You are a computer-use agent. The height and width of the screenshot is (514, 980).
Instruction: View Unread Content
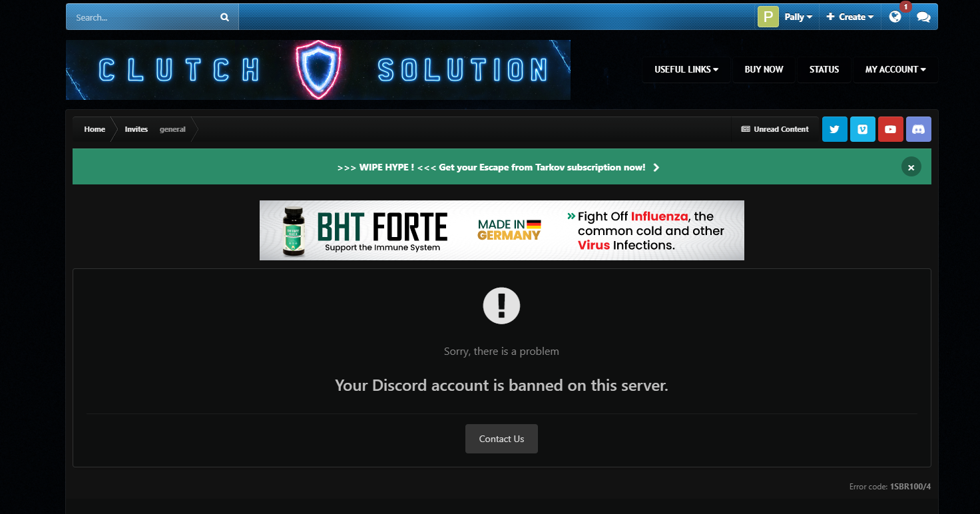775,129
